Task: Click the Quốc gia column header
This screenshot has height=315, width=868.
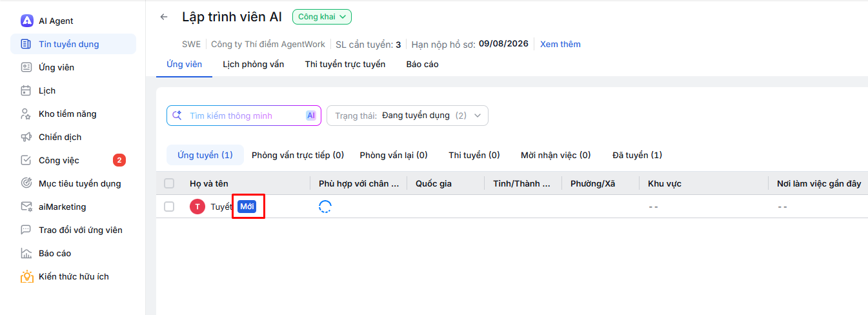Action: 434,183
